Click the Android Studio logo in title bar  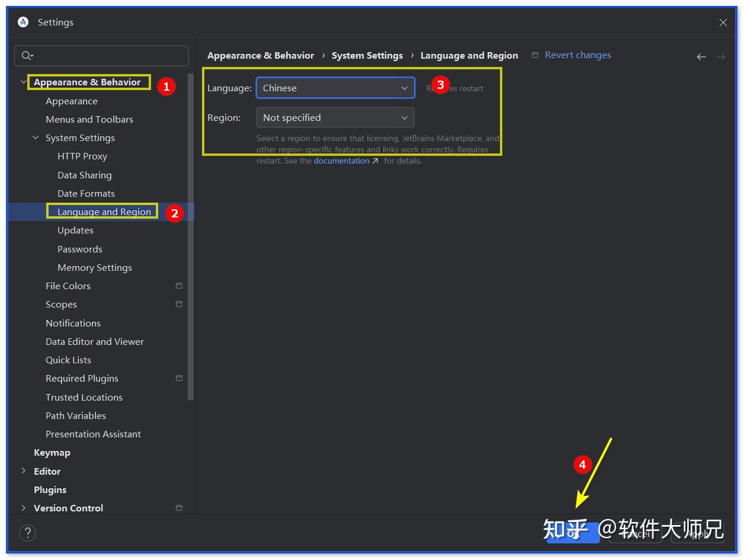pyautogui.click(x=23, y=22)
